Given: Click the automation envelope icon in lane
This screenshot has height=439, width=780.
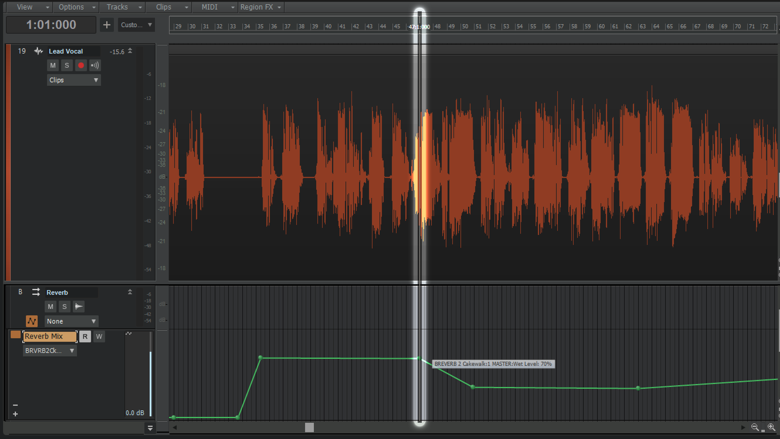Looking at the screenshot, I should click(x=129, y=334).
